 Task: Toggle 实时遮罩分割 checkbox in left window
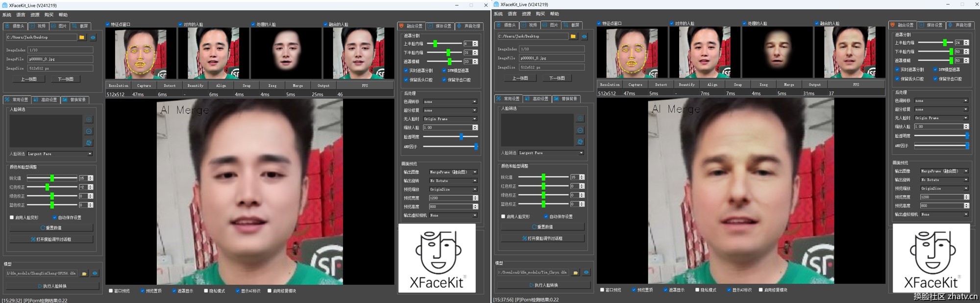click(x=406, y=71)
